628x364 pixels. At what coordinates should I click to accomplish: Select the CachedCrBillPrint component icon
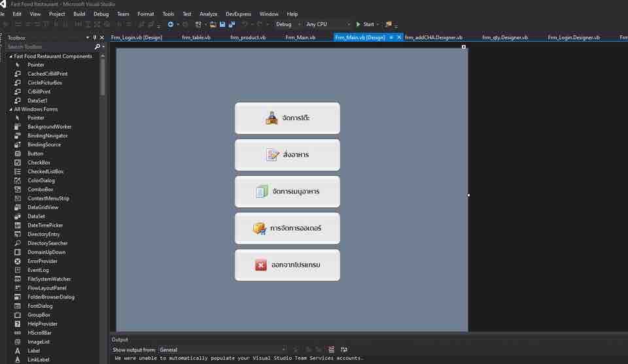coord(18,74)
